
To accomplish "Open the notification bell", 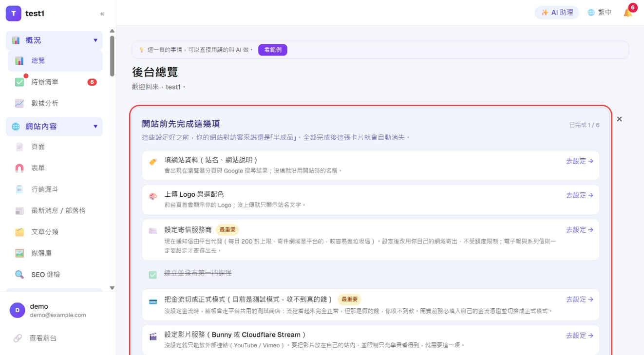I will point(628,13).
